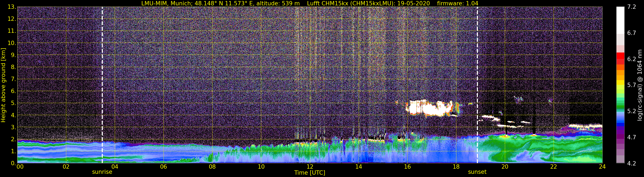The height and width of the screenshot is (177, 644).
Task: Click the "24" time axis tick label
Action: (602, 167)
